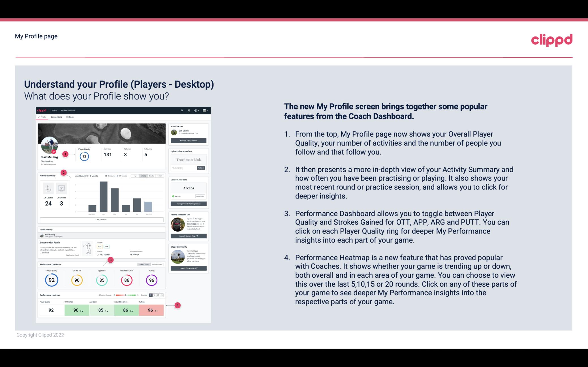Click the Clippd logo in the top right
588x367 pixels.
coord(551,39)
